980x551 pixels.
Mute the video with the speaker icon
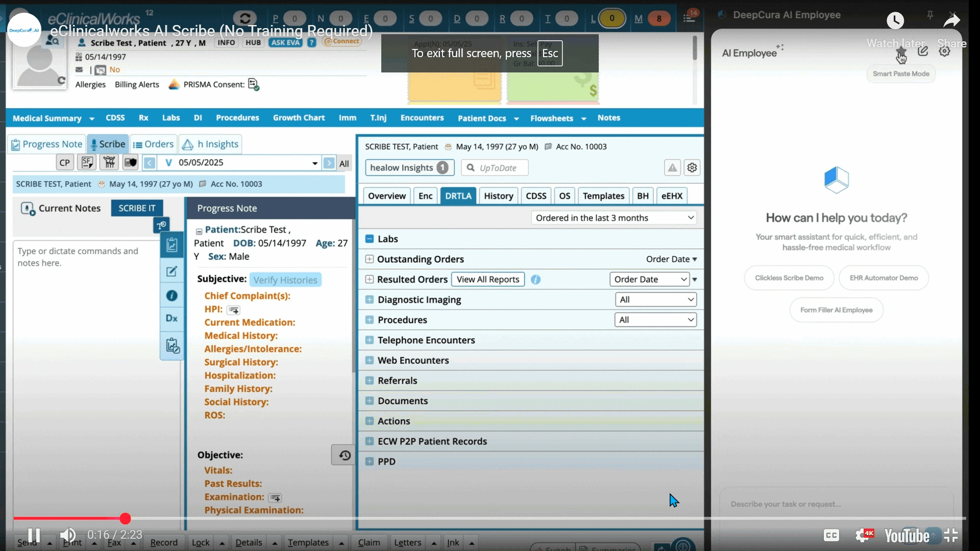67,535
